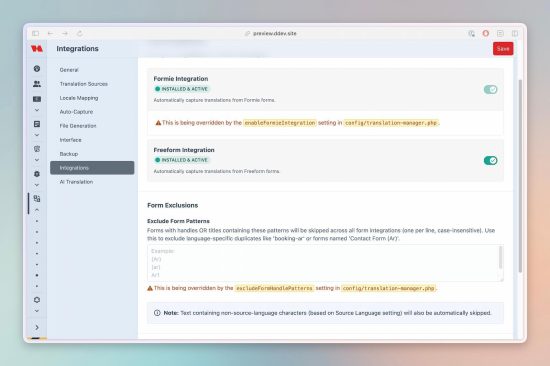Screen dimensions: 550x366
Task: Collapse chevron under the translation manager icon
Action: point(37,210)
